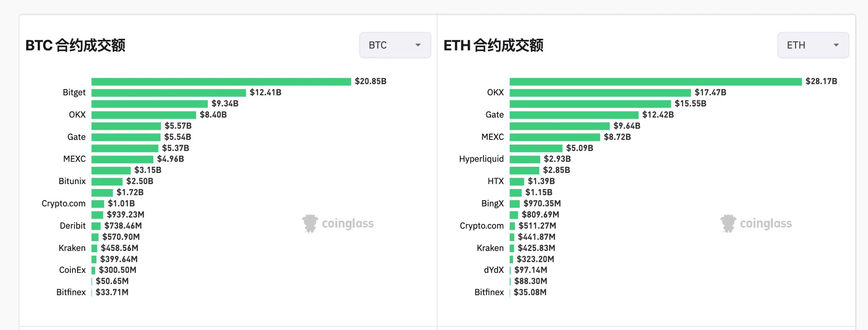This screenshot has width=868, height=330.
Task: Open the ETH coin selector dropdown
Action: [812, 45]
